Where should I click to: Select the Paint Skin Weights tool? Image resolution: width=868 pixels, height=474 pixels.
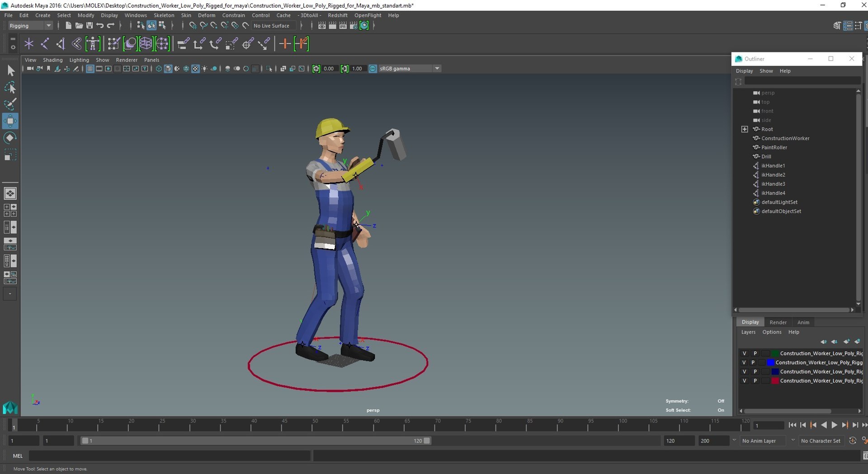pos(113,44)
